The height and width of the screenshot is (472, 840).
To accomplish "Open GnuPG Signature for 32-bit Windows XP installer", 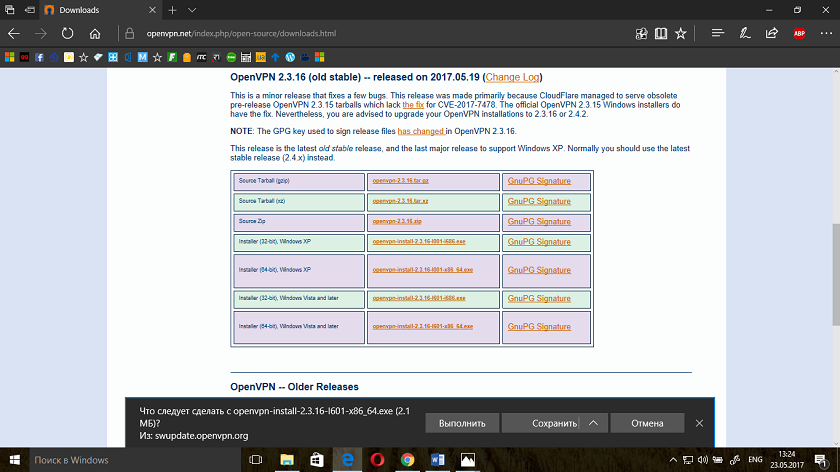I will 539,242.
